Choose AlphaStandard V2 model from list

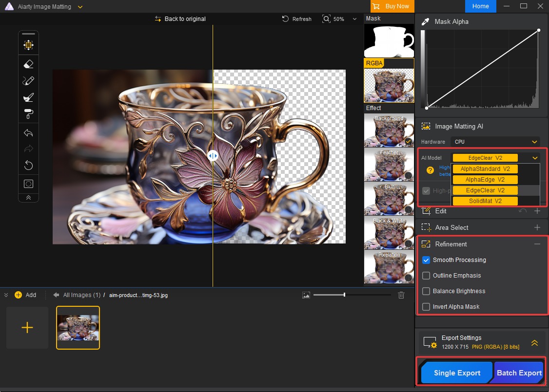tap(485, 169)
